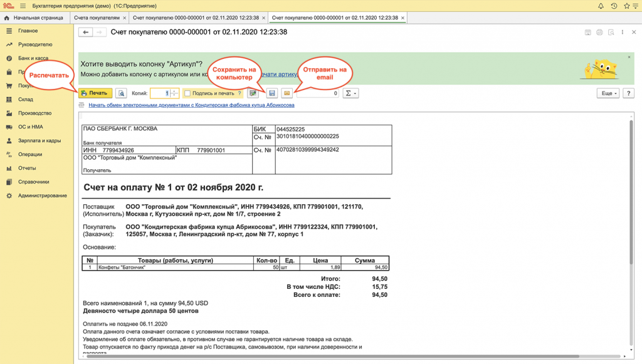Click the preview icon in the form header
Image resolution: width=642 pixels, height=364 pixels.
[611, 32]
